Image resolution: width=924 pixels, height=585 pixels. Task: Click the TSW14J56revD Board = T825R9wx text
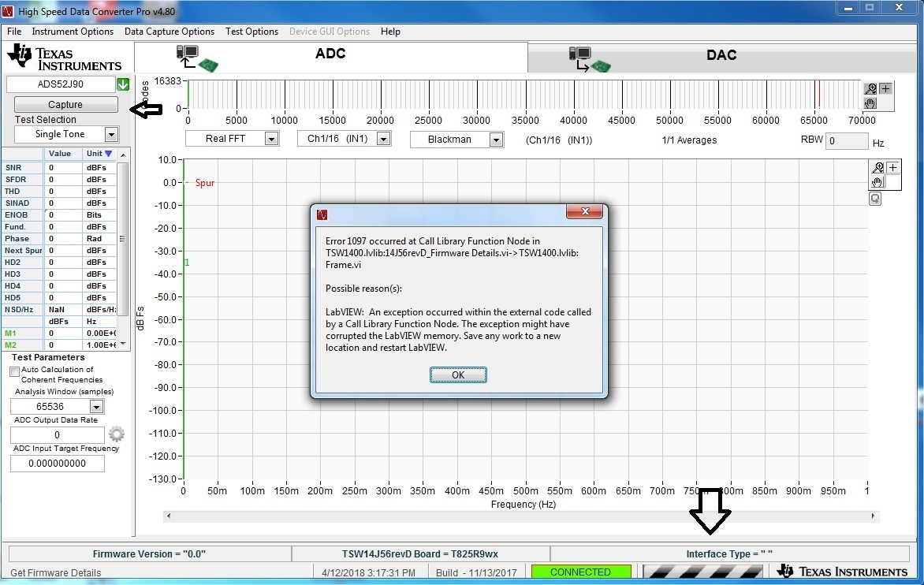click(420, 553)
